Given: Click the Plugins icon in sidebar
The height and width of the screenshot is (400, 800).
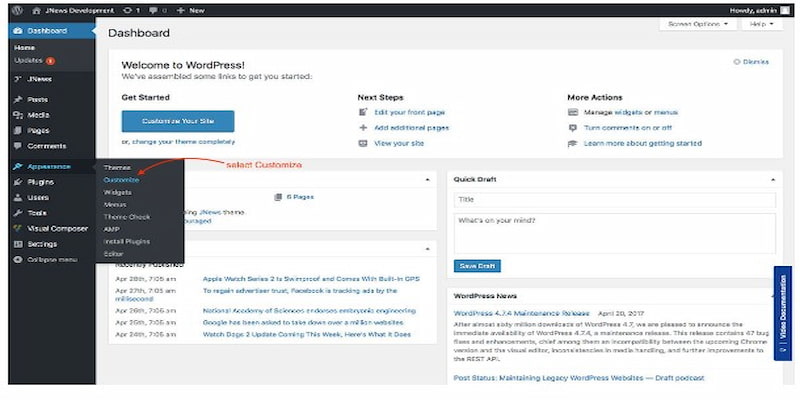Looking at the screenshot, I should point(18,182).
